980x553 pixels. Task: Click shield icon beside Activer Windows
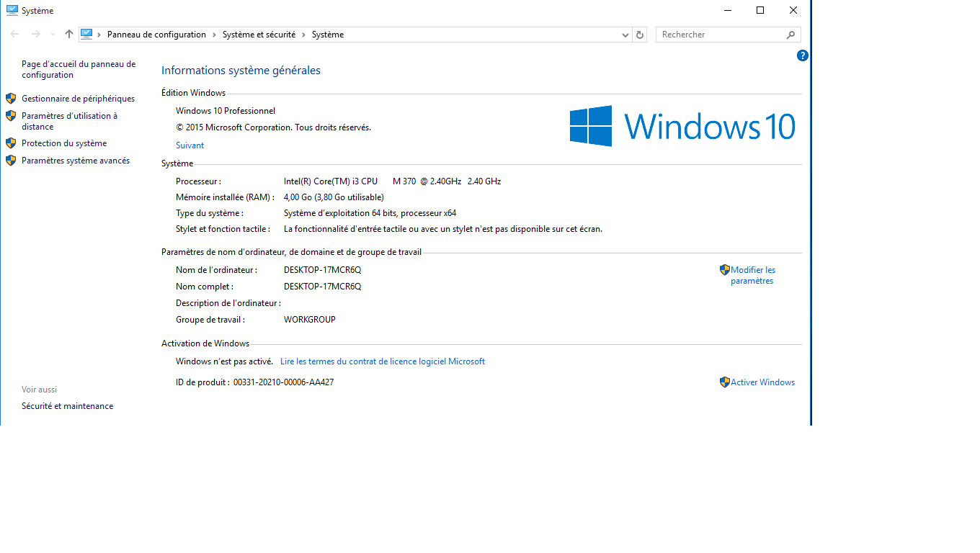coord(725,382)
